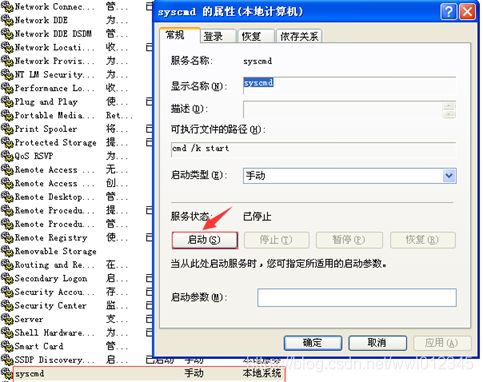The image size is (483, 382).
Task: Click the Performance Lo... service icon
Action: 7,88
